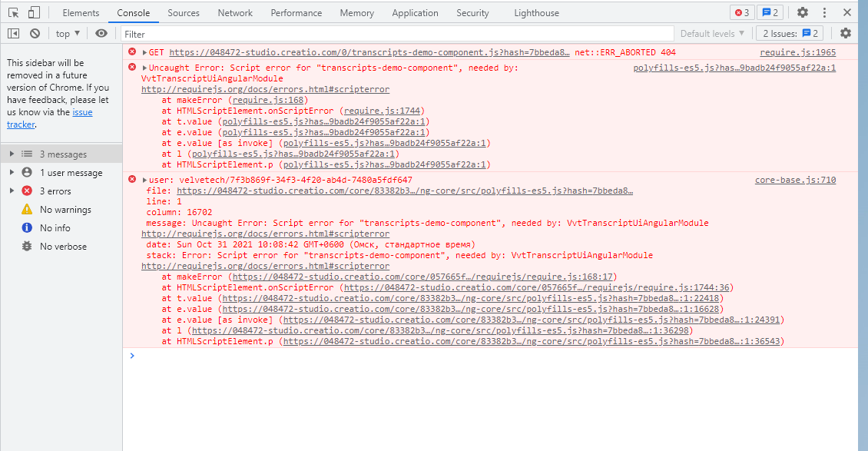The height and width of the screenshot is (451, 868).
Task: Create a live expression with eye icon
Action: [x=101, y=33]
